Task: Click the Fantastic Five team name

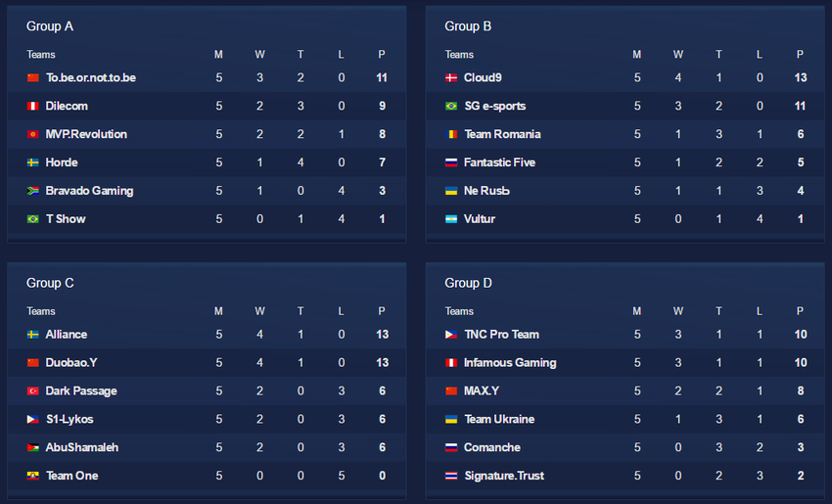Action: pos(499,162)
